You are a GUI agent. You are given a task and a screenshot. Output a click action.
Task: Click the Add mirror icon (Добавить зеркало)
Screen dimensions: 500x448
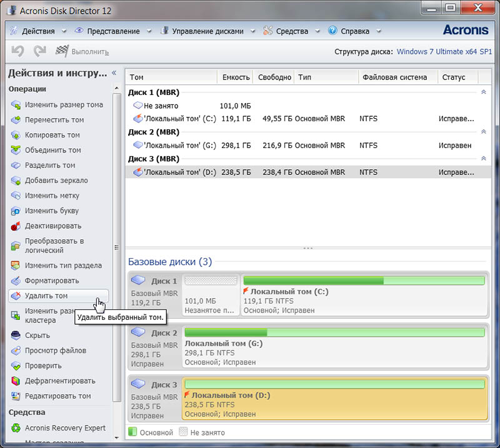point(16,181)
